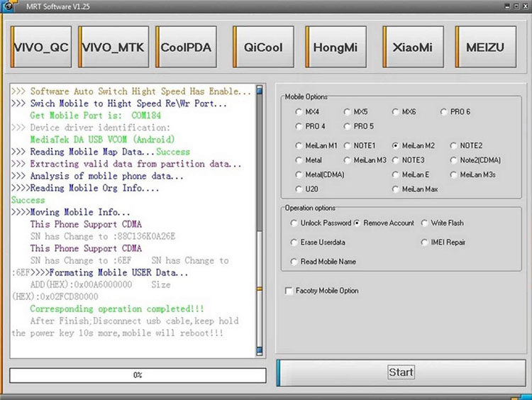Select MeiLan M1 model option

[316, 145]
